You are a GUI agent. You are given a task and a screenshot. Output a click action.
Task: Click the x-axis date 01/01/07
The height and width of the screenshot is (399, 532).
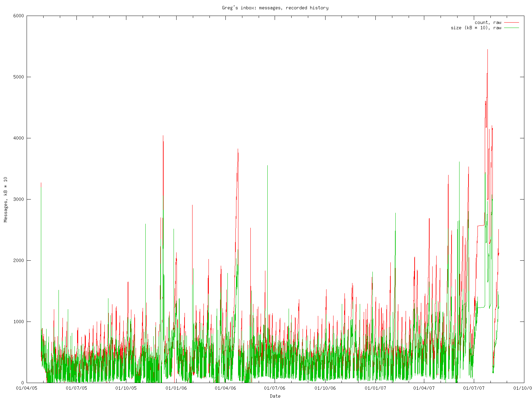coord(375,388)
